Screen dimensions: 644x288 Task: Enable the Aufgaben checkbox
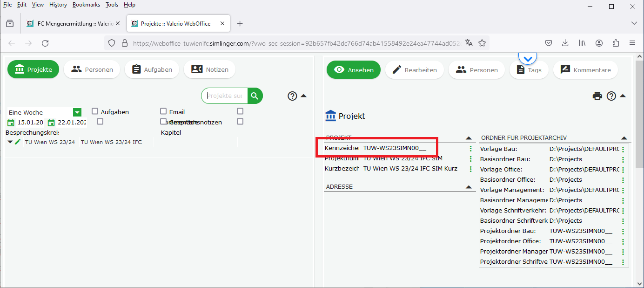click(95, 112)
